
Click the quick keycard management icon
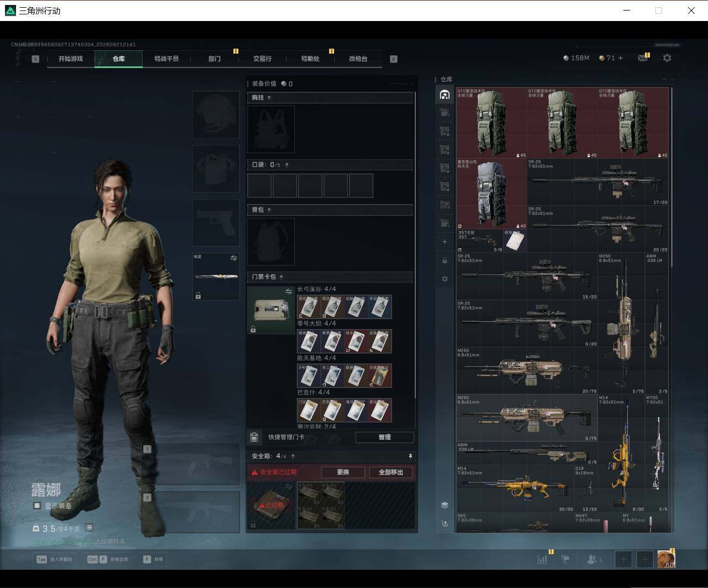254,438
